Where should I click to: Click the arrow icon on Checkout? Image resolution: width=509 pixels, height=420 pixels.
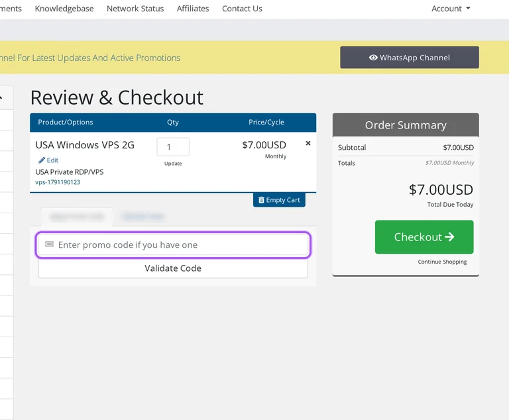(449, 237)
